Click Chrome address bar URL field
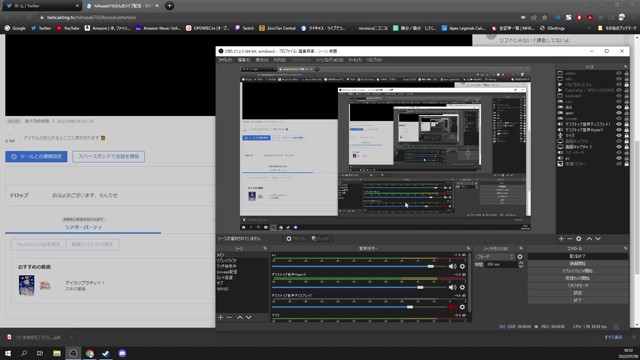 click(x=278, y=18)
